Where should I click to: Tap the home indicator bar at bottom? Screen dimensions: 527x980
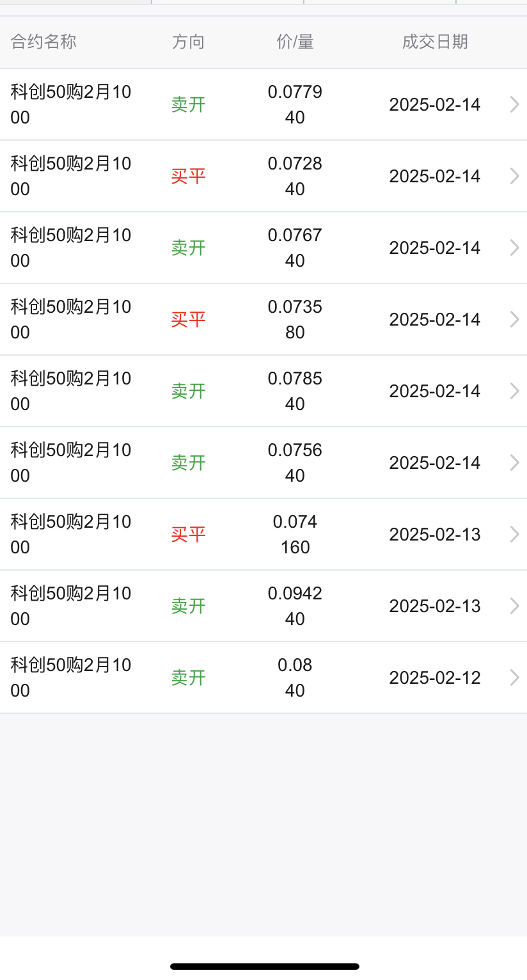(264, 966)
